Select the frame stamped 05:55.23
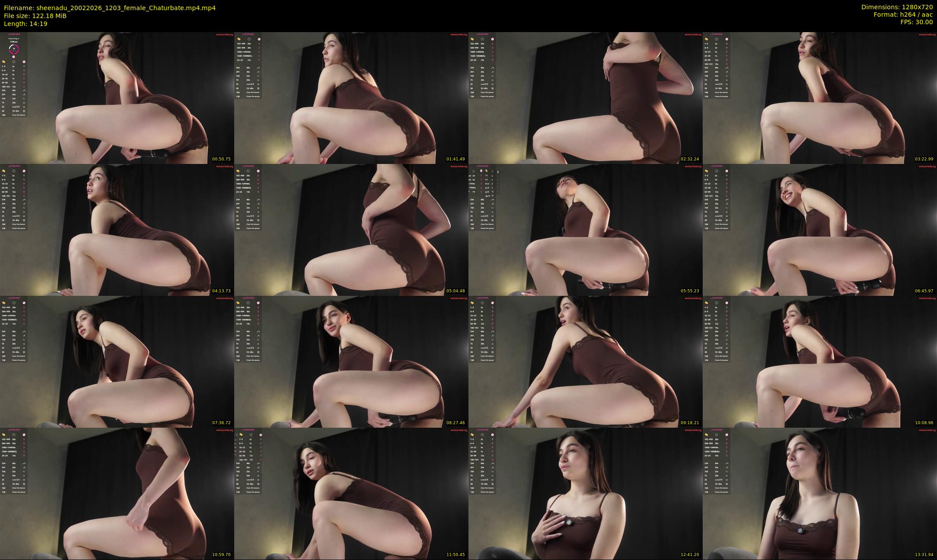 click(585, 229)
